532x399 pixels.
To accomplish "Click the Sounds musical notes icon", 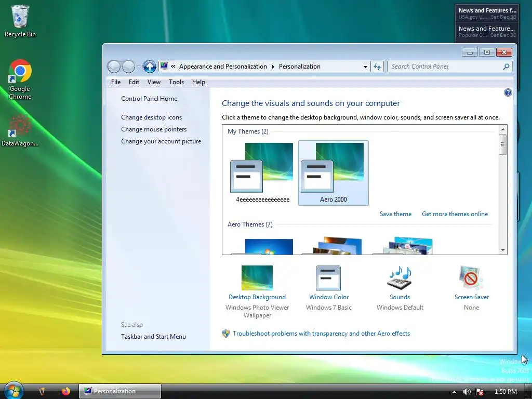I will pos(400,277).
